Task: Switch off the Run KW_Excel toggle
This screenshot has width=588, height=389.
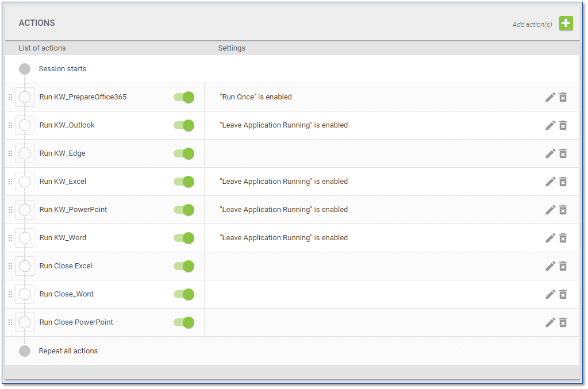Action: point(184,182)
